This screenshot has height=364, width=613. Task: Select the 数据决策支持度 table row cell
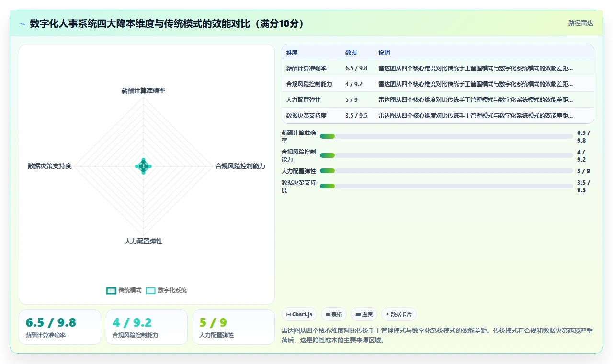click(x=311, y=115)
